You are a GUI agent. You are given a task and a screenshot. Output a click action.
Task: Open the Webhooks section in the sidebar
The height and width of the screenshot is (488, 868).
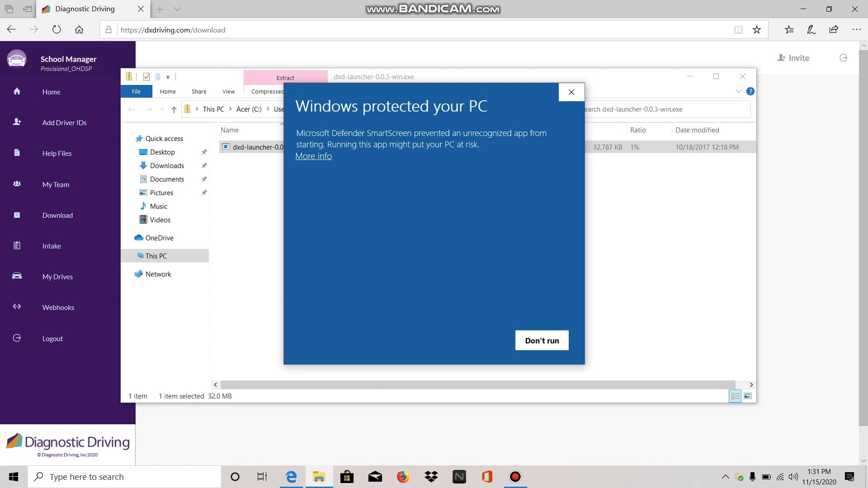point(58,307)
